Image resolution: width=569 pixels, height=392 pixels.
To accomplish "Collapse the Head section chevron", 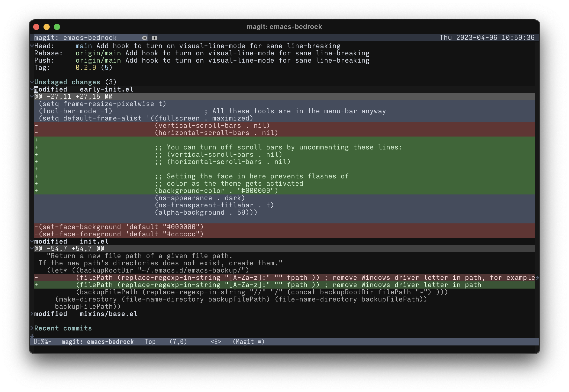I will click(x=32, y=46).
